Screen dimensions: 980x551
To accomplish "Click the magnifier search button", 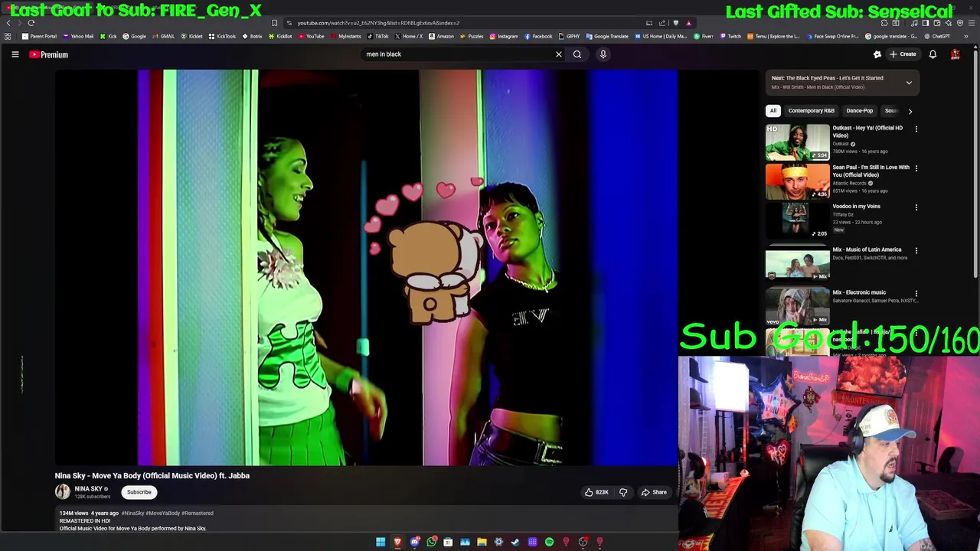I will click(577, 54).
